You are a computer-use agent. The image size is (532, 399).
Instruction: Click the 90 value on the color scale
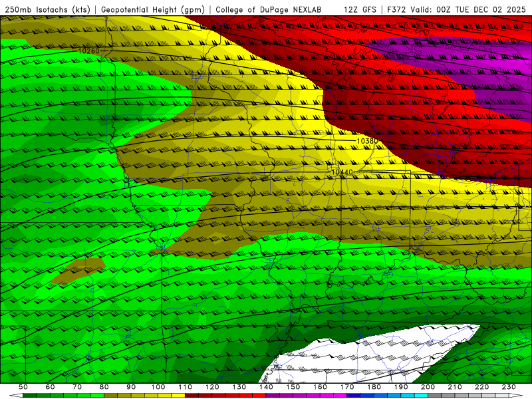pos(131,387)
